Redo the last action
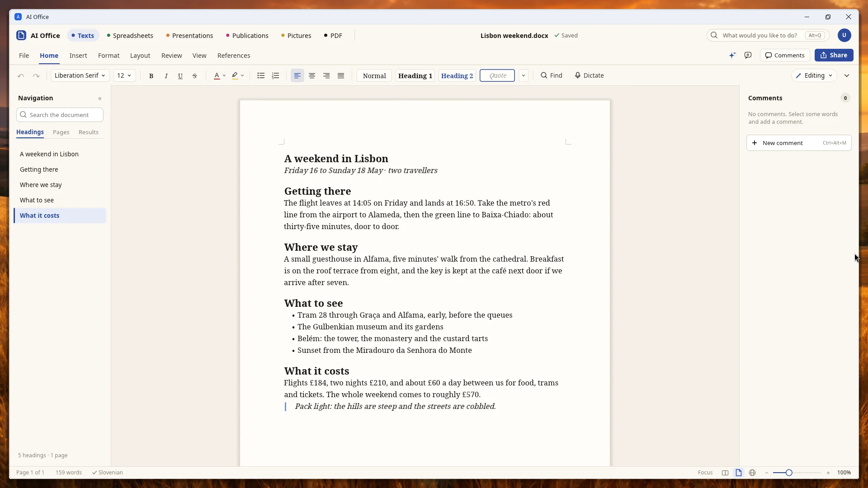Image resolution: width=868 pixels, height=488 pixels. 36,76
